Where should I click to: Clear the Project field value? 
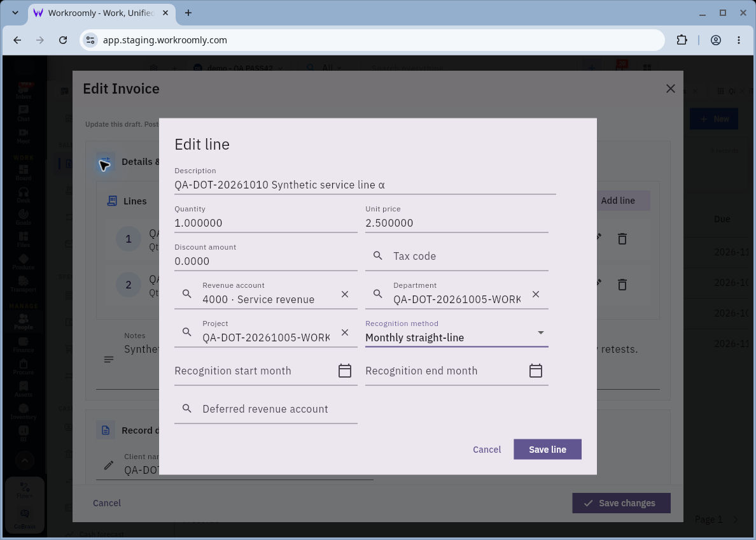point(345,332)
